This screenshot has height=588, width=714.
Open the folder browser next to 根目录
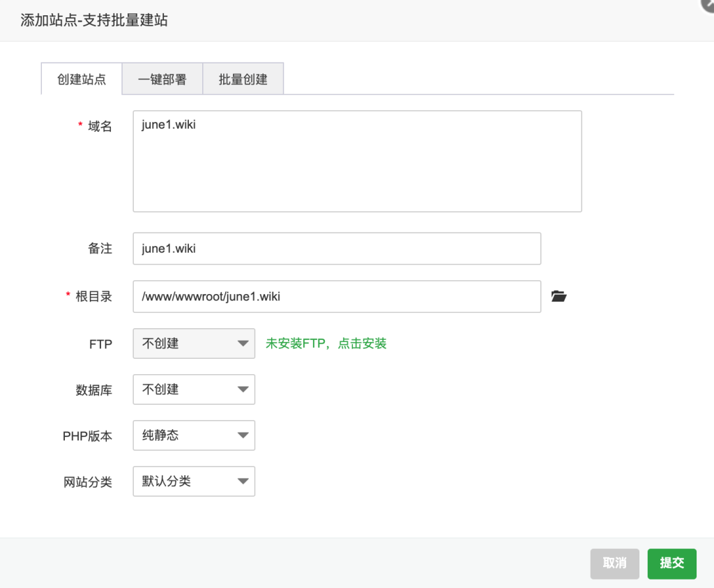[559, 297]
